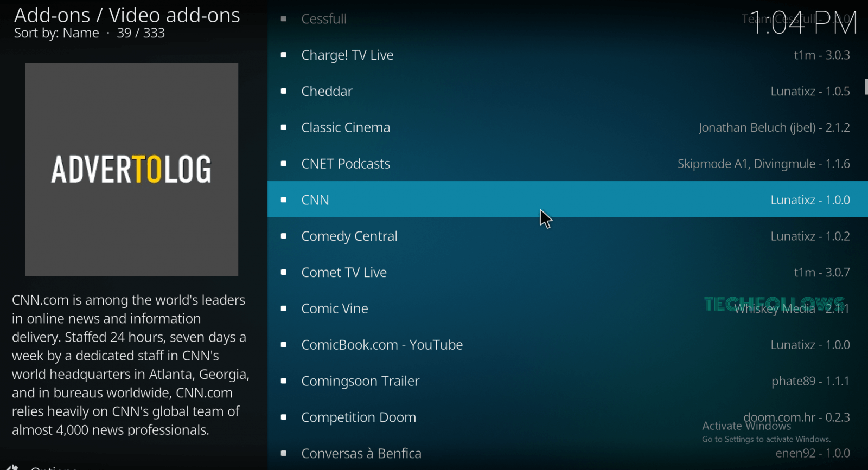This screenshot has width=868, height=470.
Task: Click the bullet icon beside Cheddar
Action: coord(284,91)
